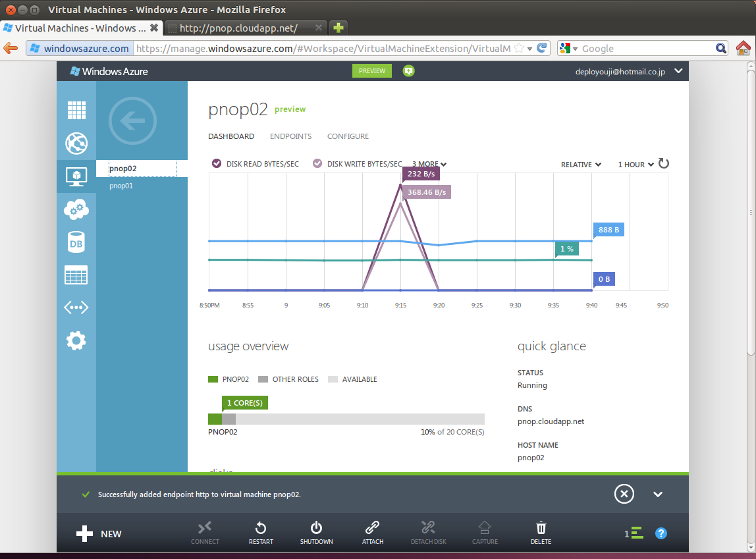
Task: Switch to CONFIGURE tab
Action: [348, 136]
